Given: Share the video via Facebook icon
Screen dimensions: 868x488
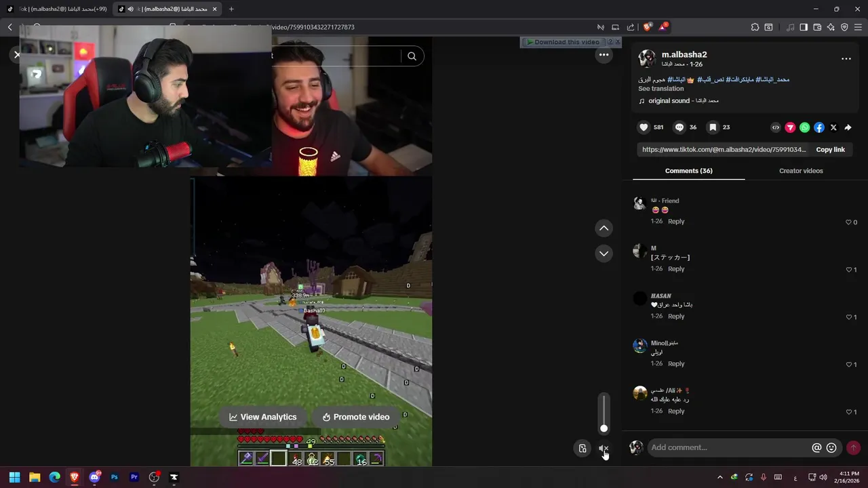Looking at the screenshot, I should (x=819, y=127).
